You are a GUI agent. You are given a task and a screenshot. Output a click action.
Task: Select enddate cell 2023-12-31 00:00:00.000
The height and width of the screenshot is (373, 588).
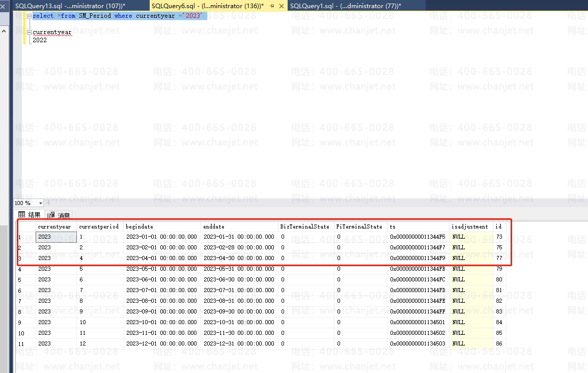[x=240, y=344]
